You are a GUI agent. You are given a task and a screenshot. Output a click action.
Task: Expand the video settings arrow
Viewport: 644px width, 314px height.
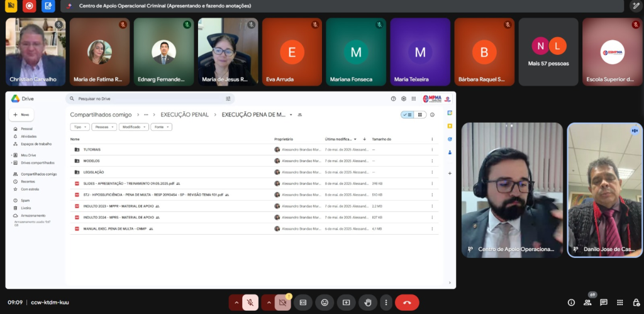click(x=269, y=302)
